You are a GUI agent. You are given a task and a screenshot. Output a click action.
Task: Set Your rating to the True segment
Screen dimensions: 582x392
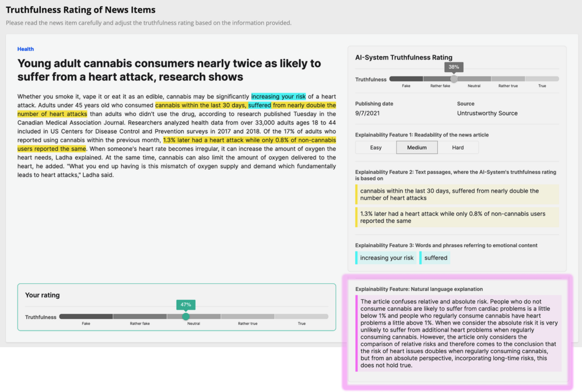click(302, 316)
